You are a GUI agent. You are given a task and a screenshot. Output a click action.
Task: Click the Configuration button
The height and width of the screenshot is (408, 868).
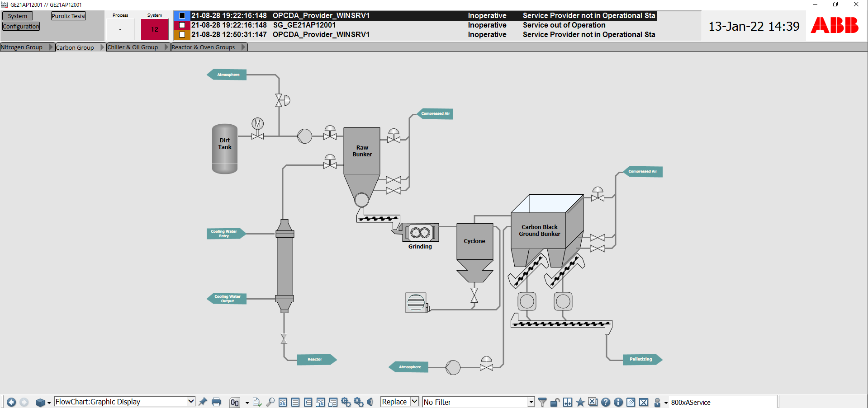click(21, 27)
